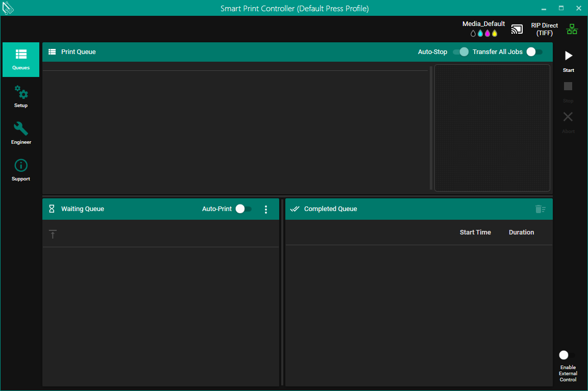
Task: Click the RIP Direct (TIFF) label
Action: coord(544,29)
